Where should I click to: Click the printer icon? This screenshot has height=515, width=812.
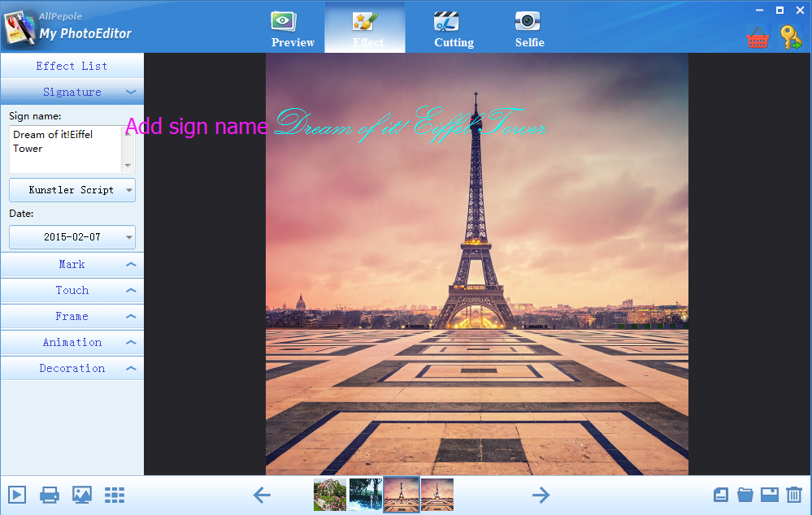click(x=50, y=495)
